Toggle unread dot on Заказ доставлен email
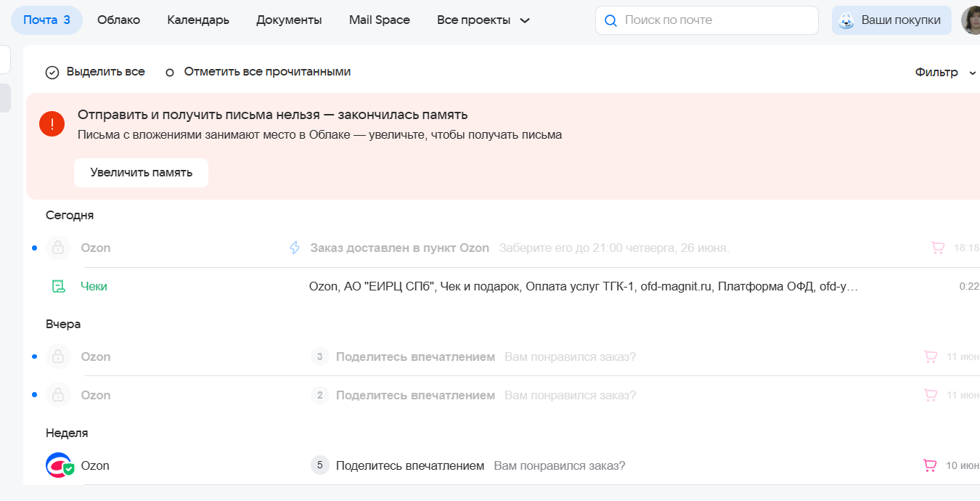Screen dimensions: 980x501 click(34, 248)
